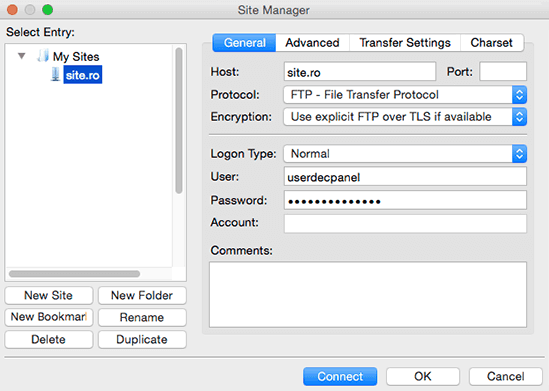Click into the Comments text area

pyautogui.click(x=368, y=295)
